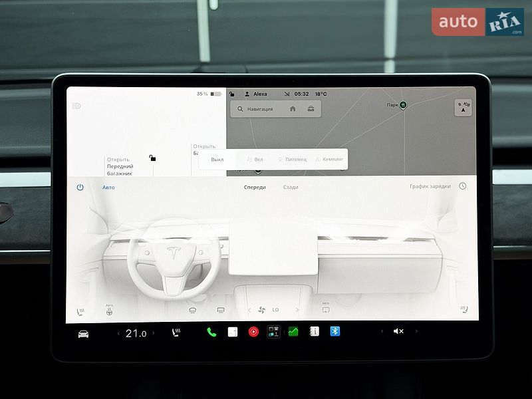Open Alexa driver profile
This screenshot has width=532, height=399.
(256, 94)
